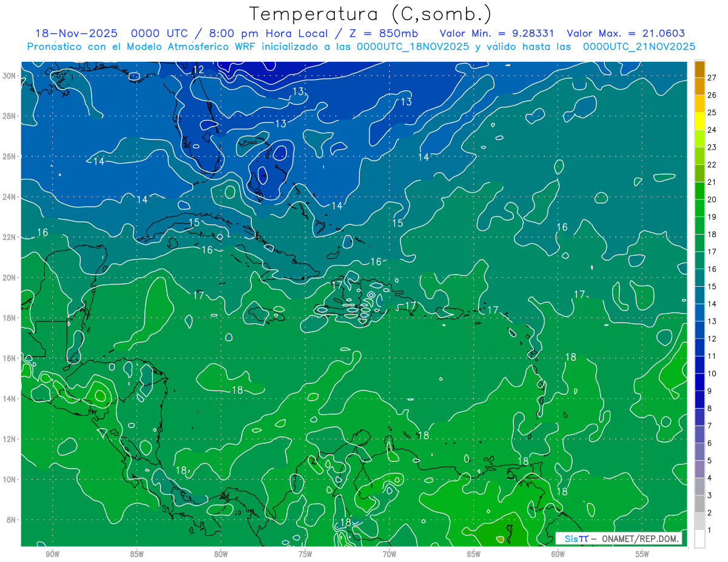Click the legend label 22

[x=712, y=165]
